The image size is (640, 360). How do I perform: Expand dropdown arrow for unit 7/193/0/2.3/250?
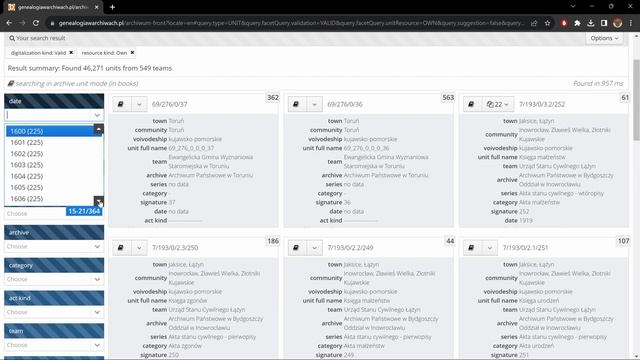click(x=139, y=247)
